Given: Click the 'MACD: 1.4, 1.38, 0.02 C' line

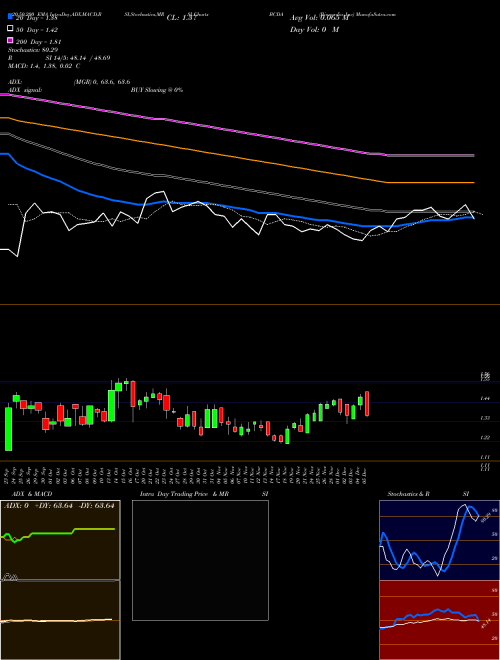Looking at the screenshot, I should pos(44,66).
